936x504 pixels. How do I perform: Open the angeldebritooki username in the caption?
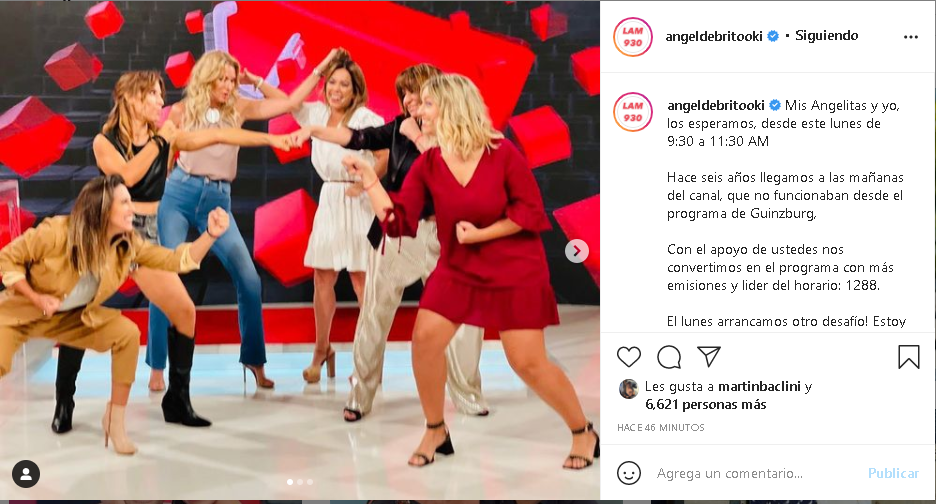click(x=716, y=106)
